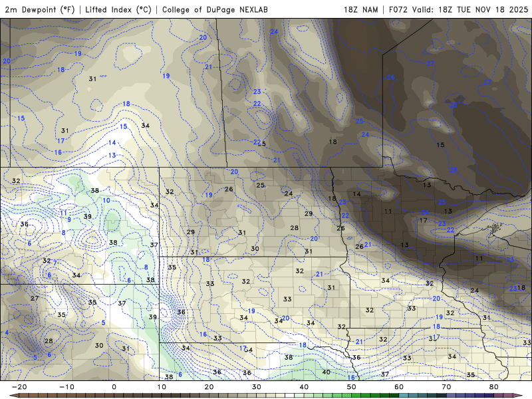Click the 10 label on the color scale

click(x=162, y=387)
